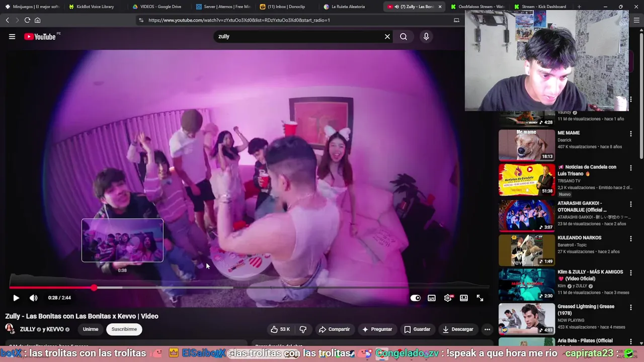The image size is (644, 362).
Task: Start voice search with the microphone
Action: (x=426, y=37)
